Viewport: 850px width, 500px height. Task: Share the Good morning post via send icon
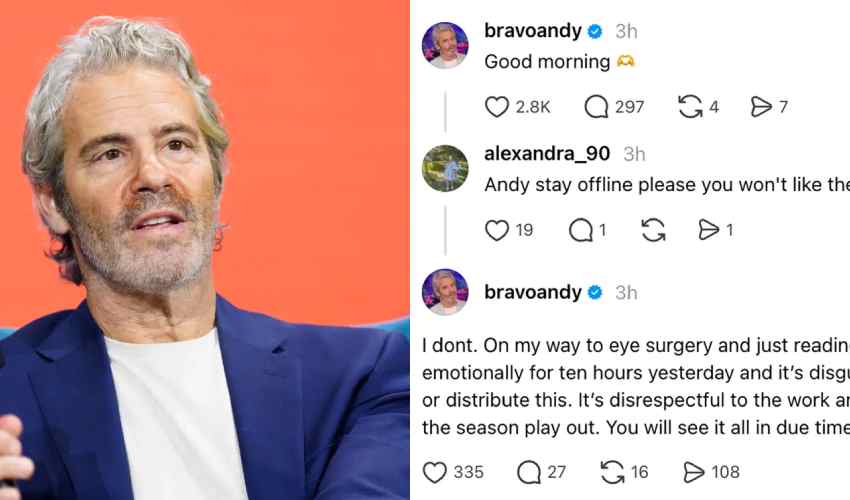761,107
